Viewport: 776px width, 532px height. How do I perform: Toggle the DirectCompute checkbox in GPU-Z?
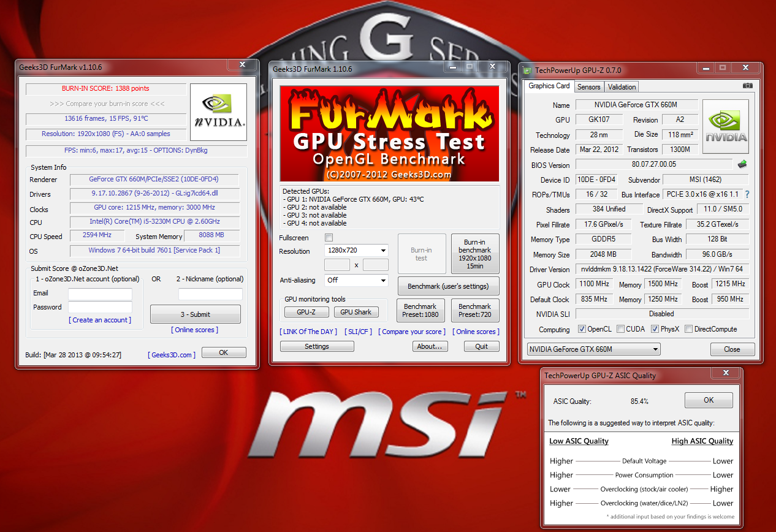click(x=688, y=329)
